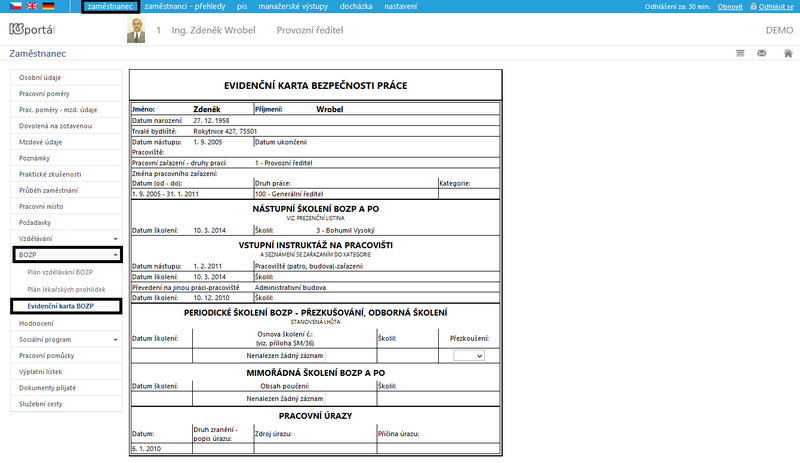The image size is (800, 463).
Task: Open Pracovní místo section
Action: pyautogui.click(x=66, y=206)
